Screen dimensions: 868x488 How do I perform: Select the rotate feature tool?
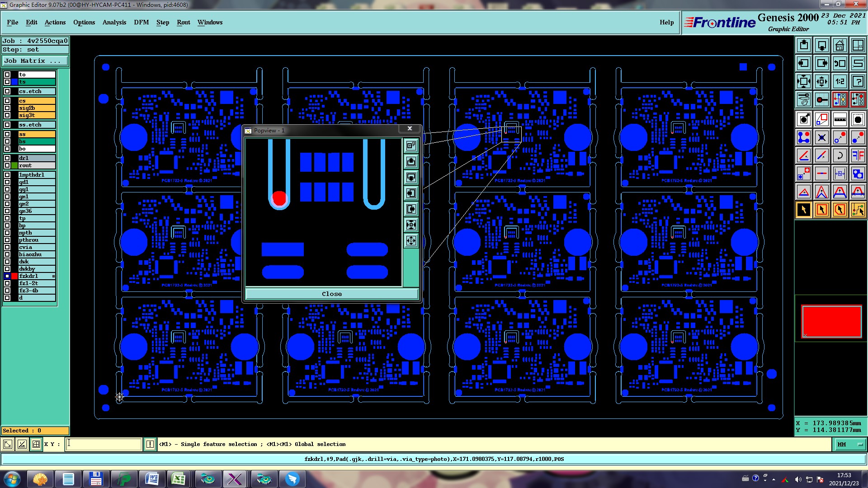[840, 156]
